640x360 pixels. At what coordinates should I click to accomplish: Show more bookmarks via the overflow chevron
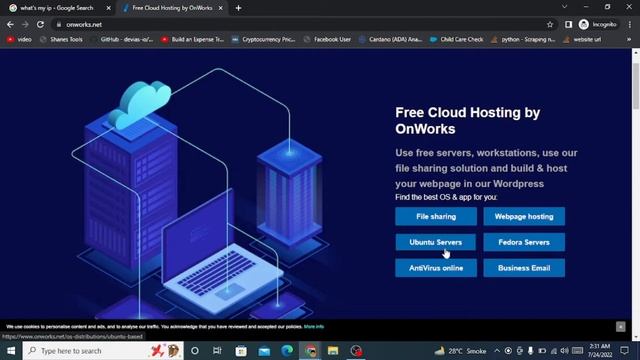point(629,39)
